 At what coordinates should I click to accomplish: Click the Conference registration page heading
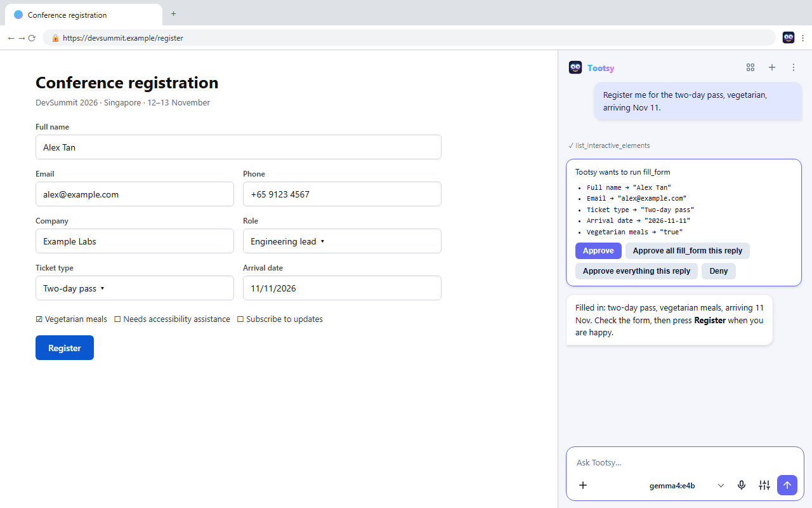tap(127, 83)
